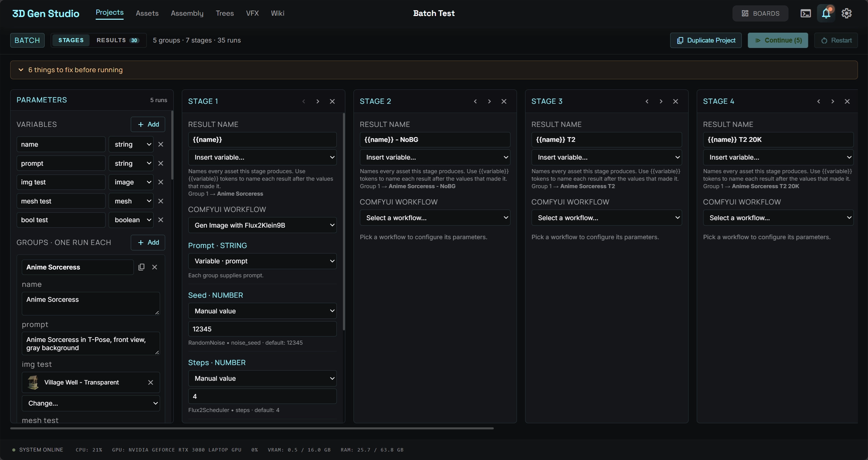Add a new variable
Screen dimensions: 868x460
pos(148,124)
